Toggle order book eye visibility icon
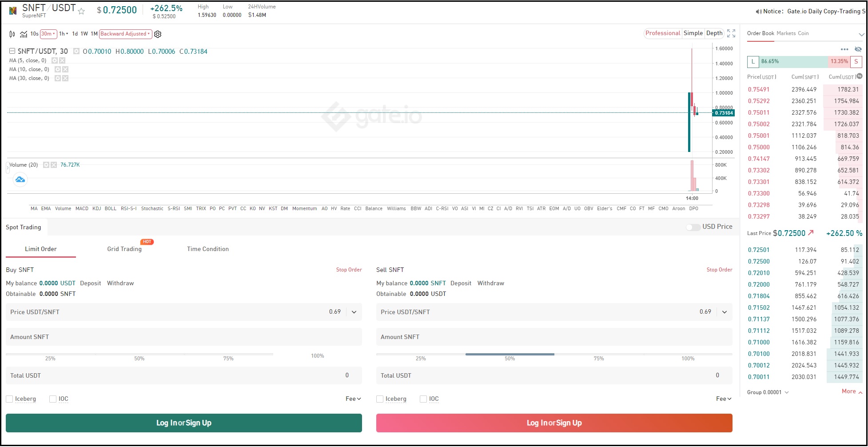Viewport: 868px width, 447px height. (858, 49)
